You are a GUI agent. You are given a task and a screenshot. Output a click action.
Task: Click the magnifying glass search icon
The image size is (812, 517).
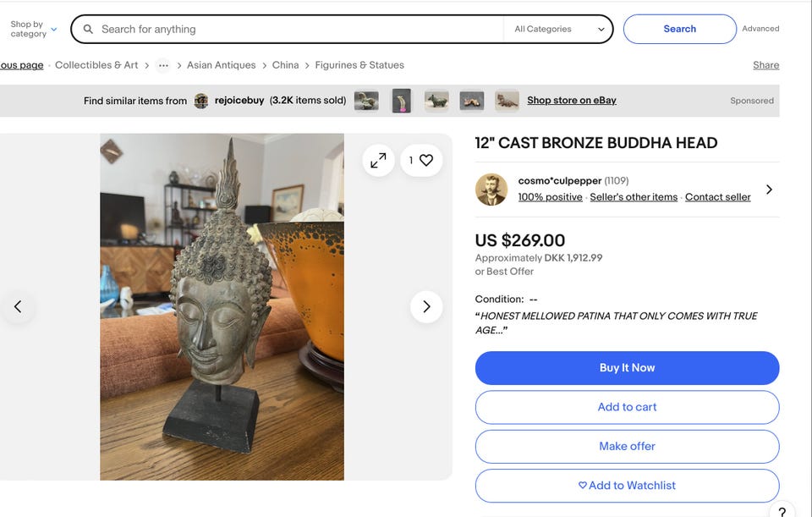click(88, 30)
